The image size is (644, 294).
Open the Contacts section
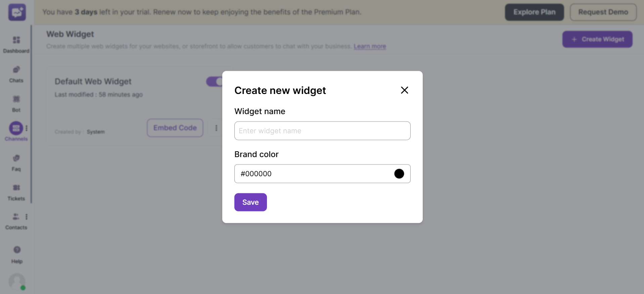[x=15, y=220]
